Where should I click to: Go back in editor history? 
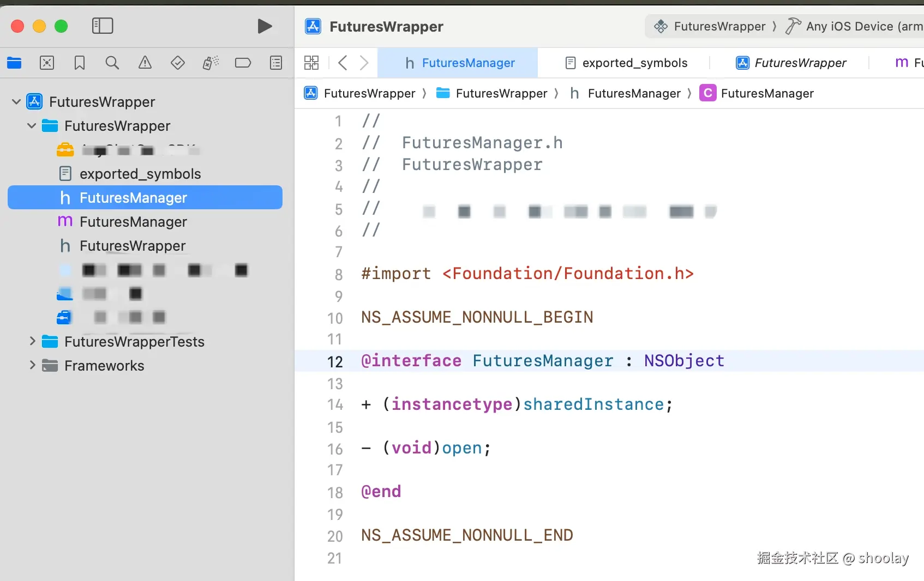(x=343, y=63)
